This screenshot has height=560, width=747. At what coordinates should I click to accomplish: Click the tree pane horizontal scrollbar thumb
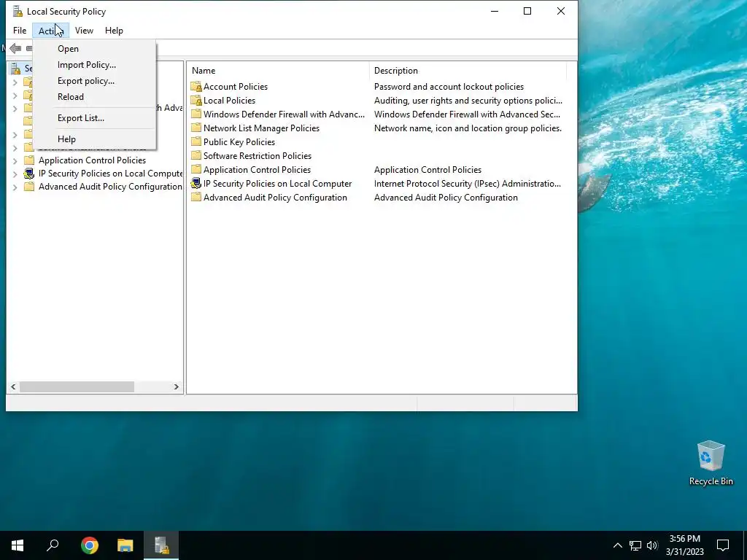(77, 386)
